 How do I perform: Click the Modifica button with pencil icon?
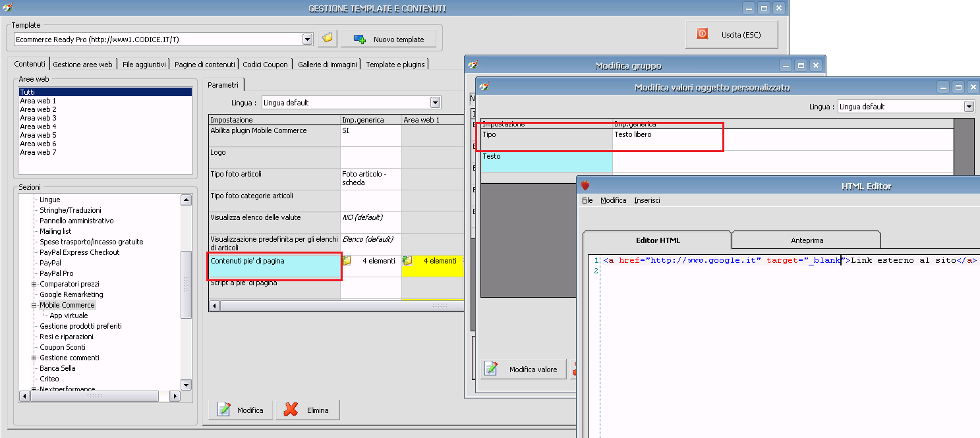click(x=241, y=410)
